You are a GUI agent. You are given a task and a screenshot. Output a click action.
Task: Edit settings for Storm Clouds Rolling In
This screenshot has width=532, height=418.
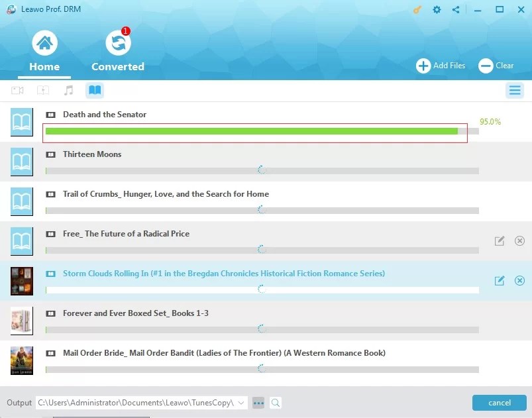pos(499,281)
